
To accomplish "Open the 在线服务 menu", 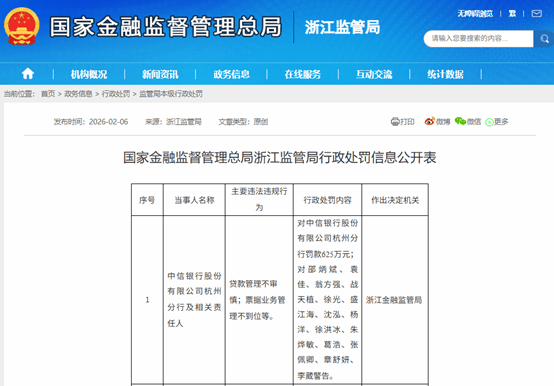I will (303, 74).
